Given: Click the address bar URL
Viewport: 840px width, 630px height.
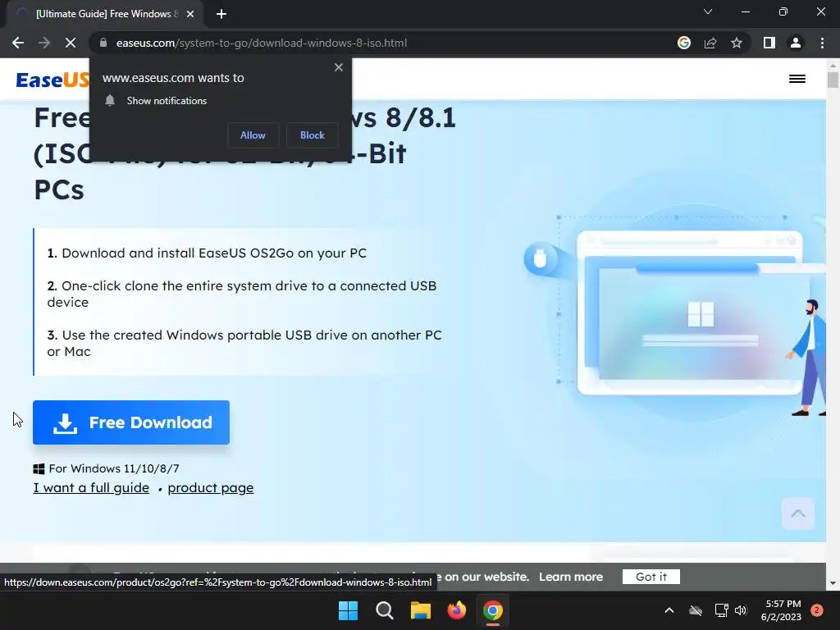Looking at the screenshot, I should coord(262,43).
